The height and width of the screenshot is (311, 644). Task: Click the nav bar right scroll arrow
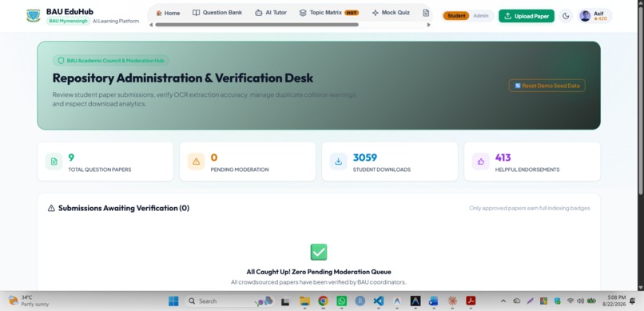pos(429,25)
